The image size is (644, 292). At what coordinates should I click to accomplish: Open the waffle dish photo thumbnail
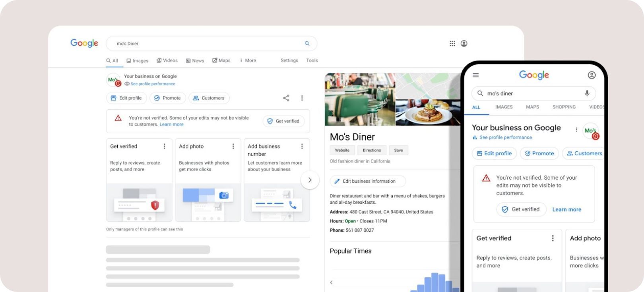click(x=428, y=112)
